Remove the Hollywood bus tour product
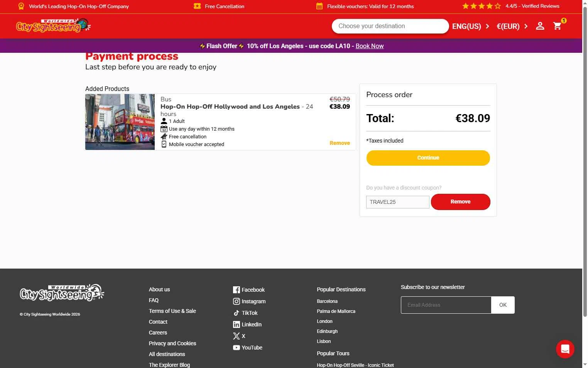Screen dimensions: 588x368 click(340, 143)
